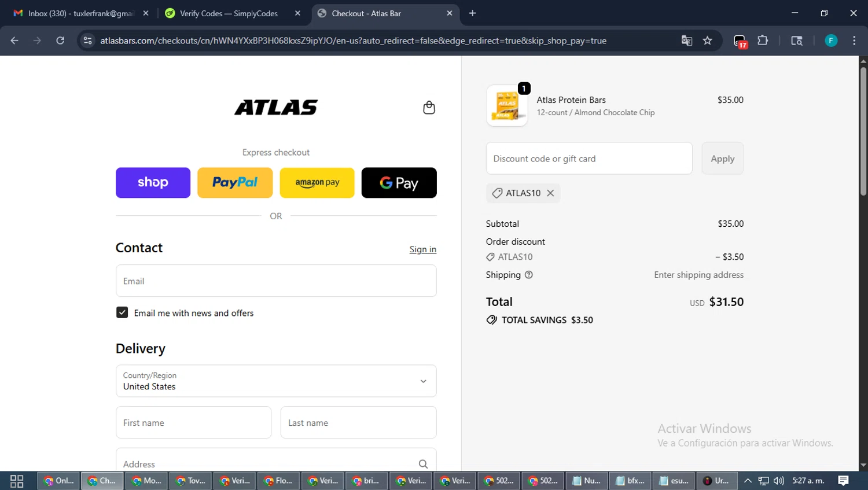Image resolution: width=868 pixels, height=490 pixels.
Task: Click the Discount code or gift card field
Action: tap(589, 159)
